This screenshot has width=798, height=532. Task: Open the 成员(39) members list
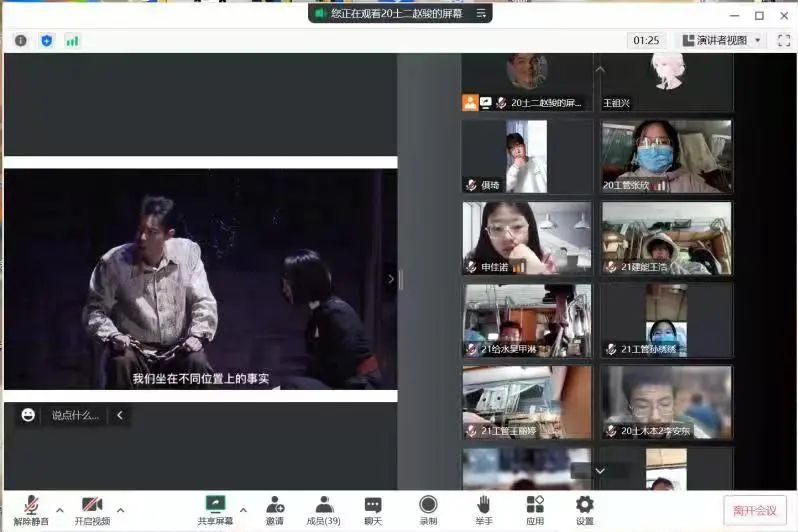[x=324, y=511]
